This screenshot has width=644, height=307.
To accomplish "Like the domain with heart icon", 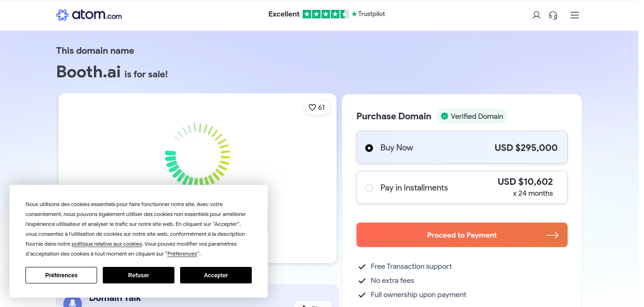I will click(317, 108).
